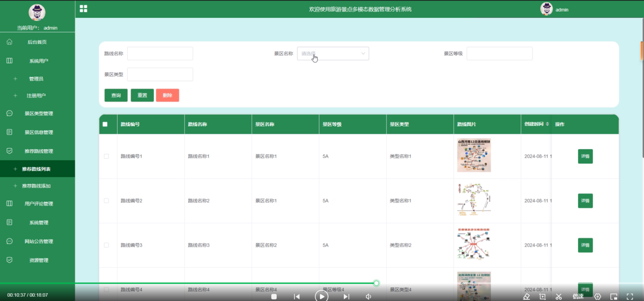The image size is (644, 301).
Task: Click the grid menu icon in top bar
Action: tap(84, 9)
